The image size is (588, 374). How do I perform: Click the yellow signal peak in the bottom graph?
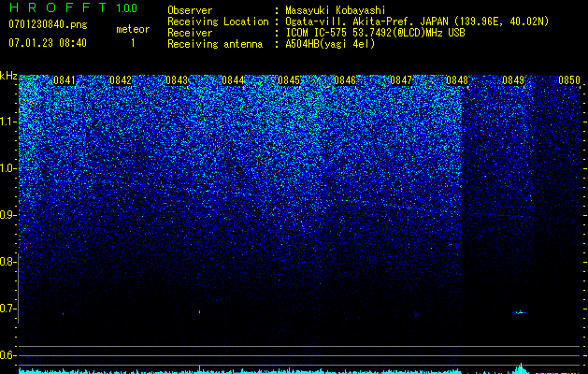(x=521, y=367)
